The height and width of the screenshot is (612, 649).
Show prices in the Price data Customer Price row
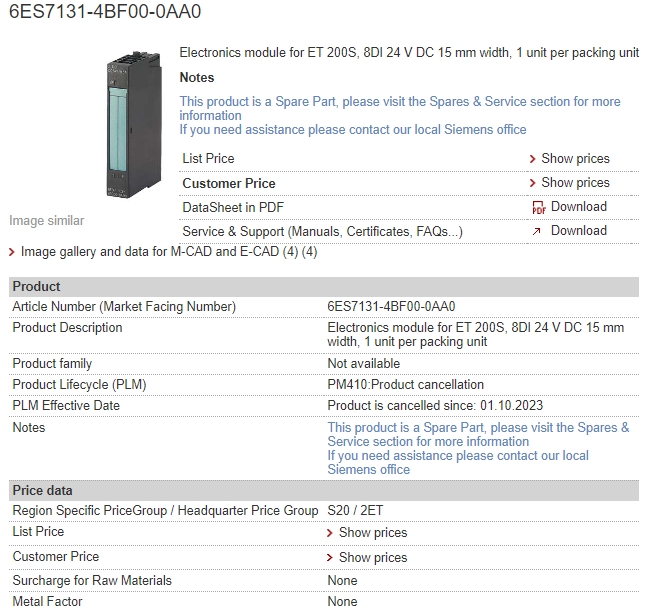pyautogui.click(x=373, y=557)
